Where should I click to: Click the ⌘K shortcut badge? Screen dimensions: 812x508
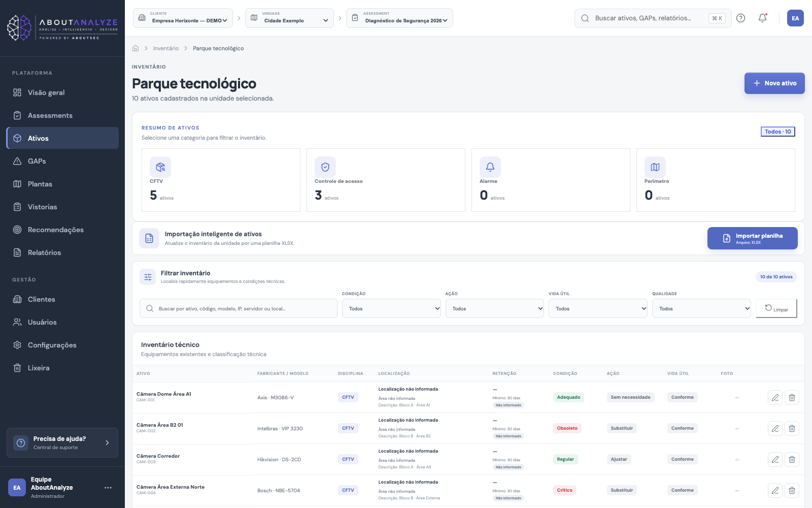pyautogui.click(x=717, y=18)
